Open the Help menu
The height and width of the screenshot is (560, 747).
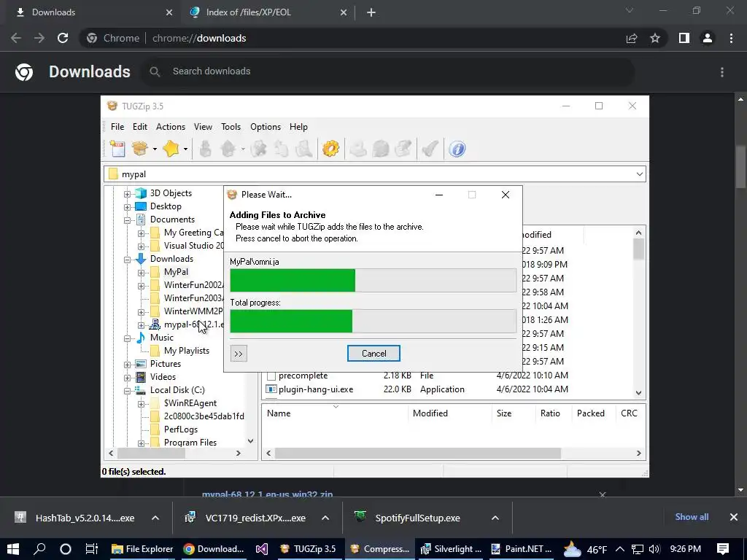tap(298, 127)
